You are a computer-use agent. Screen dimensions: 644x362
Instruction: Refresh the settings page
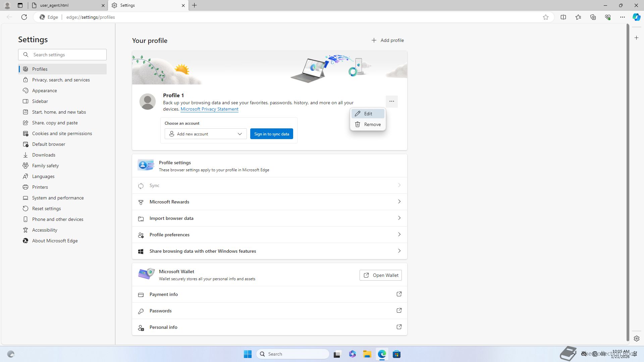coord(24,17)
